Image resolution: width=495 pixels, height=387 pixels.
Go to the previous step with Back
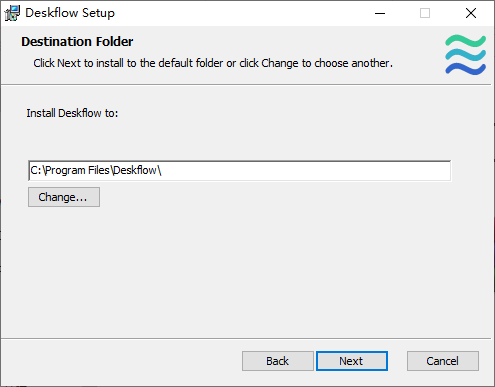278,361
